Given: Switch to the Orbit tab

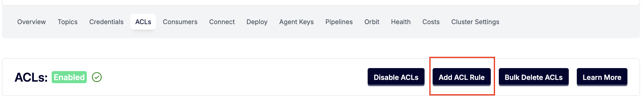Looking at the screenshot, I should [x=372, y=22].
